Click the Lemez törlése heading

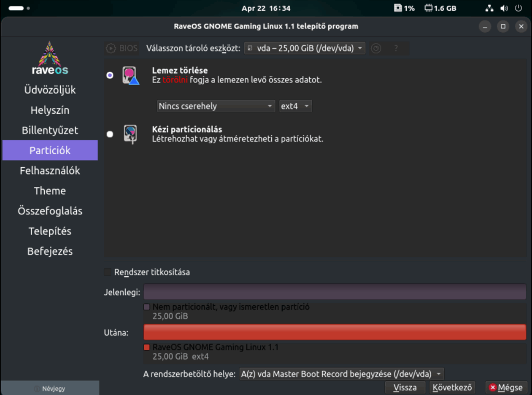[x=180, y=71]
